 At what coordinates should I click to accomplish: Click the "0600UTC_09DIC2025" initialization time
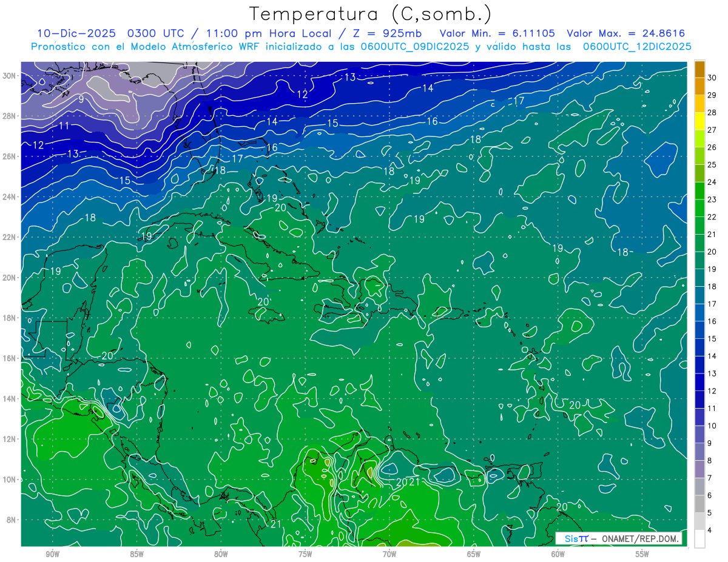pyautogui.click(x=414, y=47)
